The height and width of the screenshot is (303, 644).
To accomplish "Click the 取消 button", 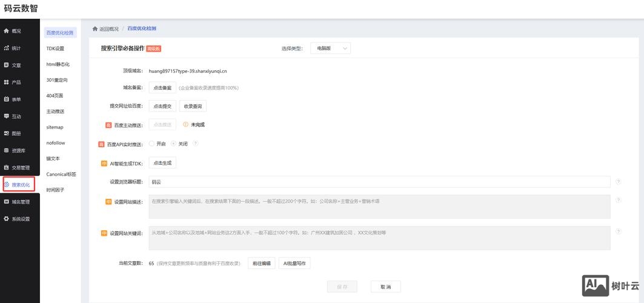I will click(386, 287).
